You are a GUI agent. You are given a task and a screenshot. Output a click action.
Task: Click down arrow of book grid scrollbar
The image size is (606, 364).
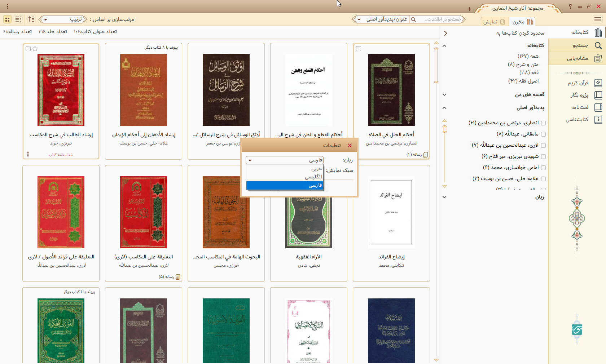[x=436, y=360]
